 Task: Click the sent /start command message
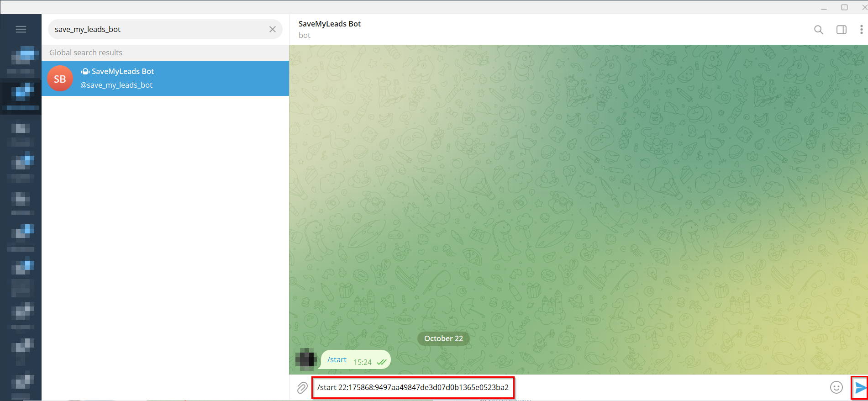pos(337,360)
